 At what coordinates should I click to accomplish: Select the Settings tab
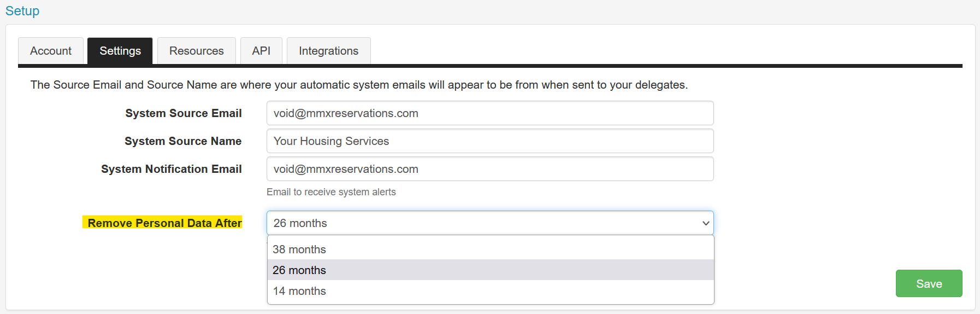[120, 51]
